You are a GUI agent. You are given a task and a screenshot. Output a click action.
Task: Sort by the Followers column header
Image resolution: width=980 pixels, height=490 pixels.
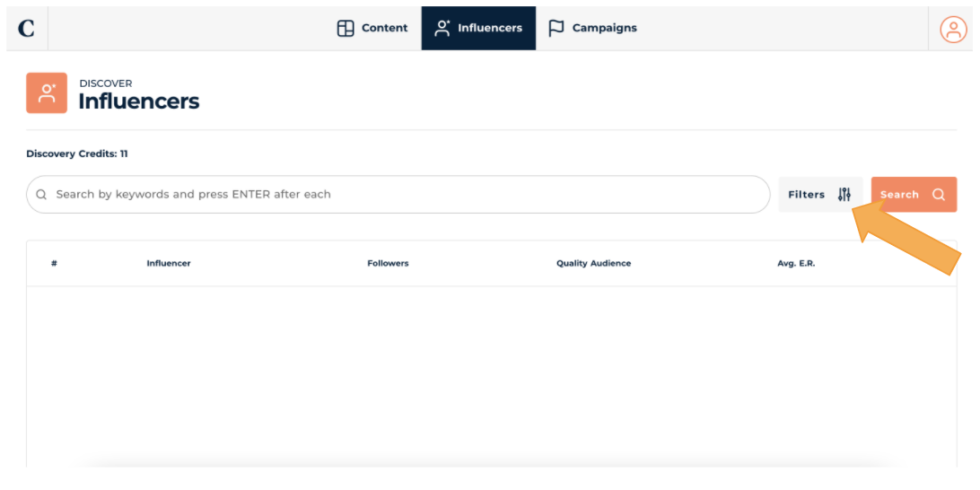click(388, 264)
